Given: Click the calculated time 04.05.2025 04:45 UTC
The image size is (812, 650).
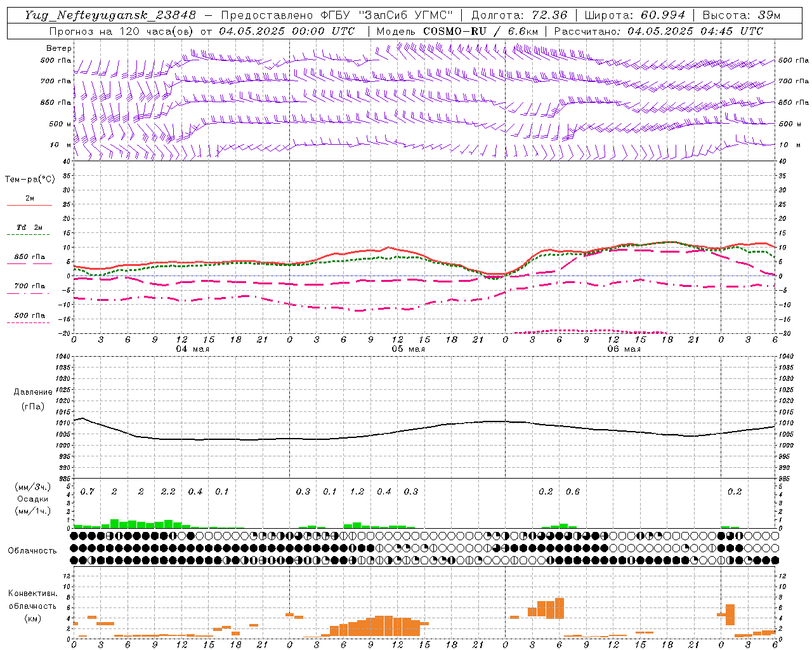Looking at the screenshot, I should [x=695, y=31].
